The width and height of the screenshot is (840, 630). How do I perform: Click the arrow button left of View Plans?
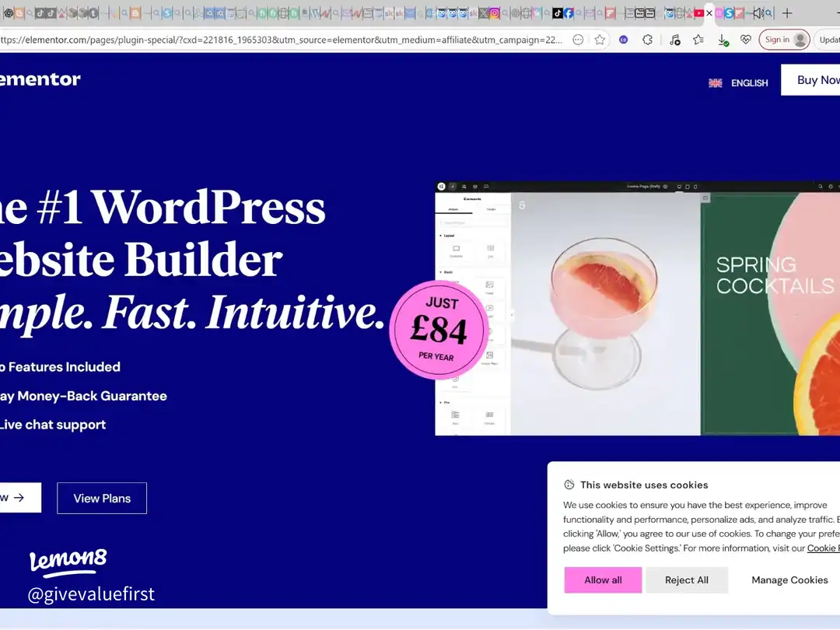coord(20,499)
